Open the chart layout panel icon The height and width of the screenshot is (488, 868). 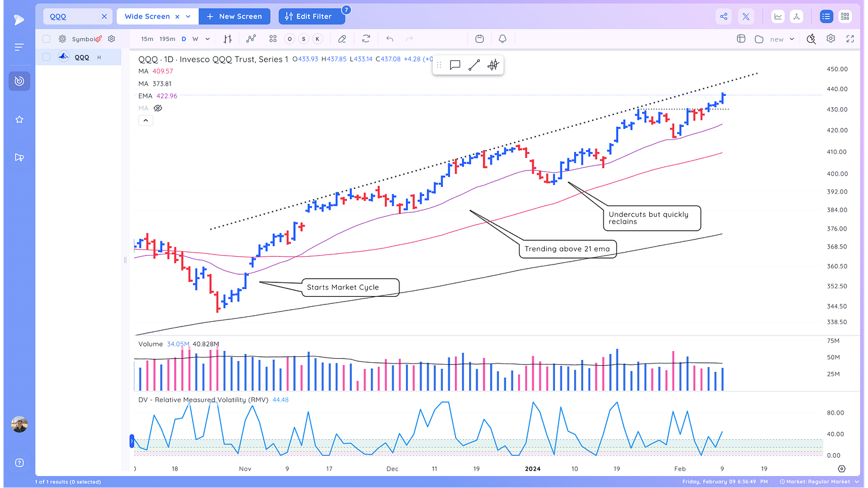pos(741,39)
